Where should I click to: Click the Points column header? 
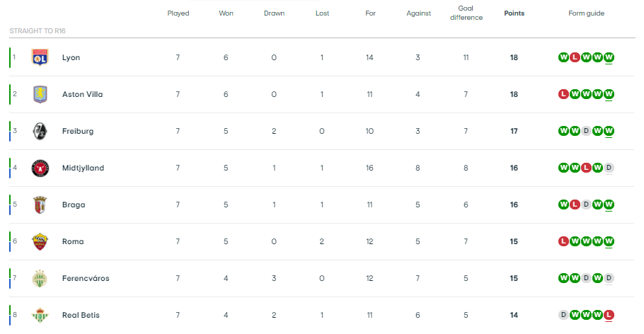(x=514, y=13)
